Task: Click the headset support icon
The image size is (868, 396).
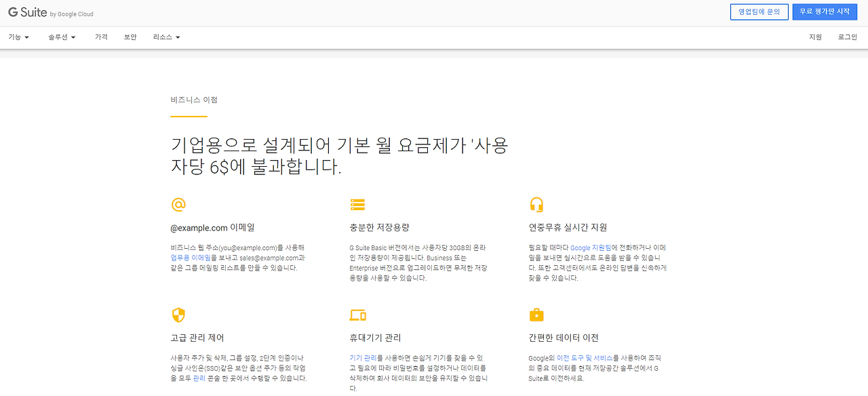Action: tap(536, 204)
